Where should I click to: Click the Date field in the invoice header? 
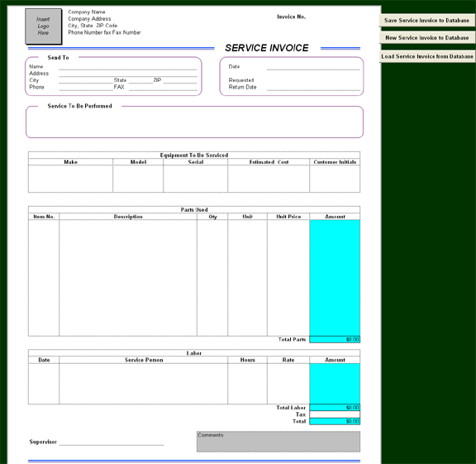313,66
